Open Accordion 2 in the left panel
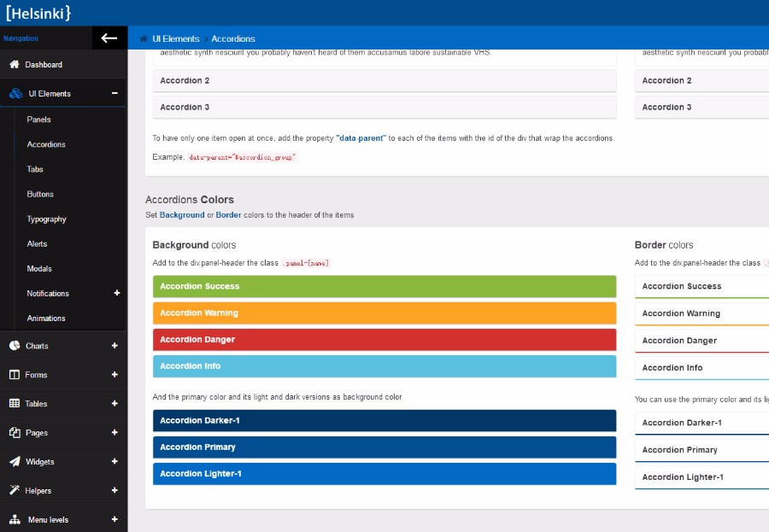This screenshot has width=769, height=532. coord(384,81)
